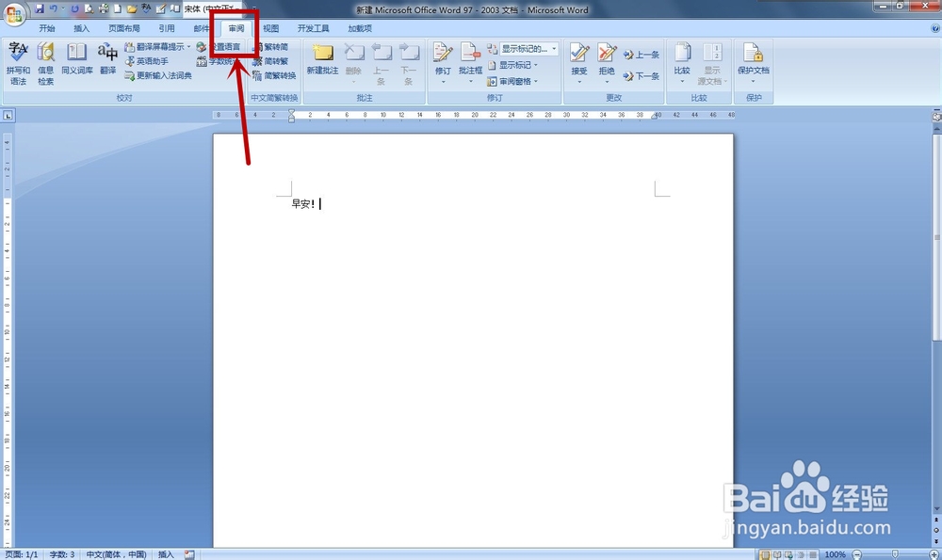Screen dimensions: 942x560
Task: Switch to Web Layout view in status bar
Action: click(788, 554)
